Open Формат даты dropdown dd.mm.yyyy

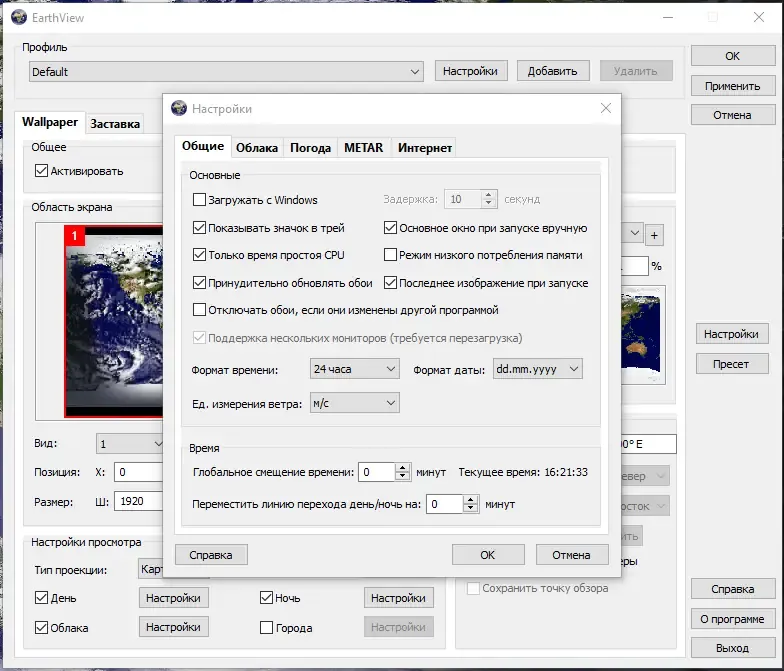(538, 369)
